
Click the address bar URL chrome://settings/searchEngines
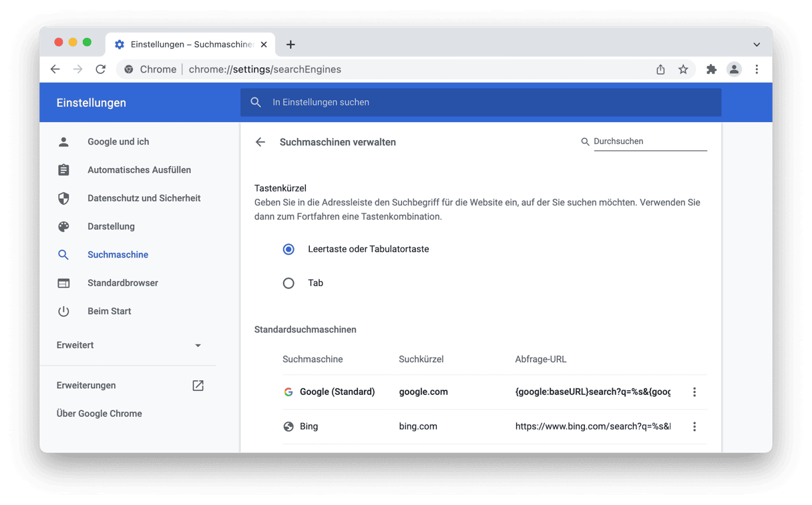[x=265, y=69]
